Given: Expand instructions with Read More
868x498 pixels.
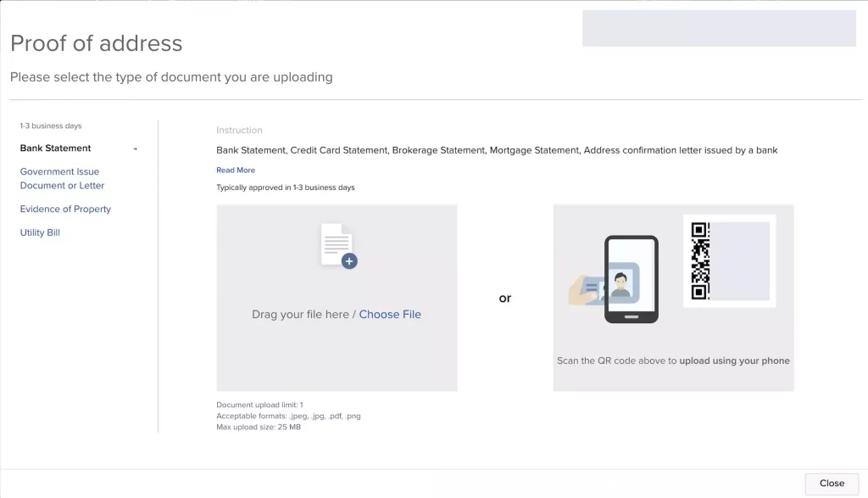Looking at the screenshot, I should (236, 171).
